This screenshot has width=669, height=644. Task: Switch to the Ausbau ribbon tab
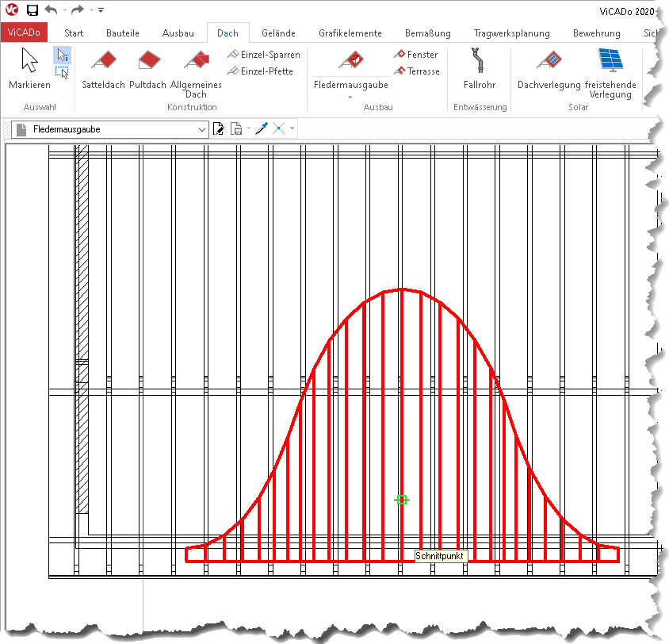[178, 33]
